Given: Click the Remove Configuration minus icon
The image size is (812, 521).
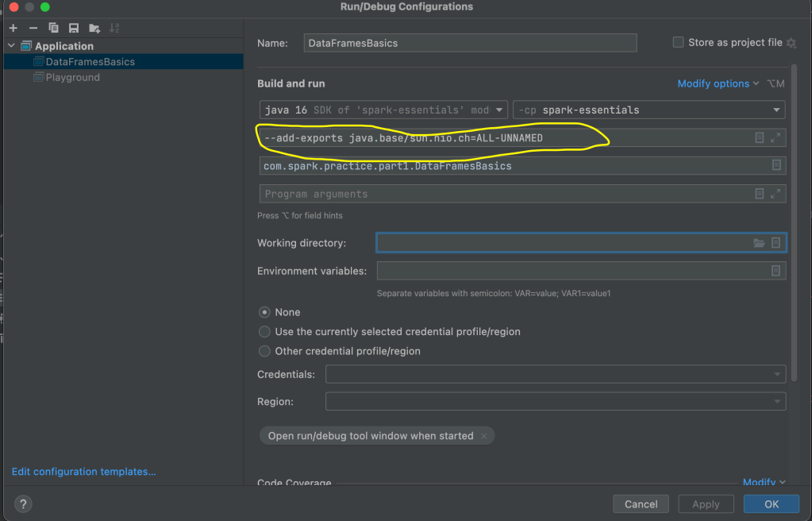Looking at the screenshot, I should point(33,28).
